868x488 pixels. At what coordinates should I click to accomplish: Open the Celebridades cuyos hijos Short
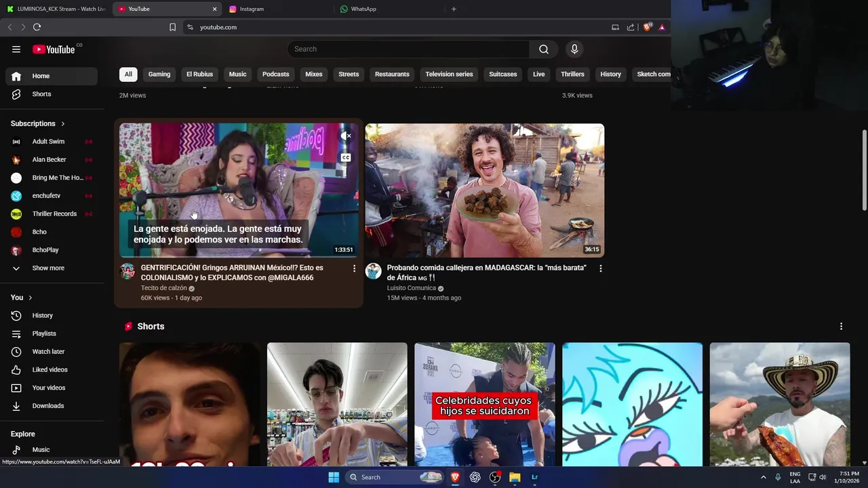(484, 405)
